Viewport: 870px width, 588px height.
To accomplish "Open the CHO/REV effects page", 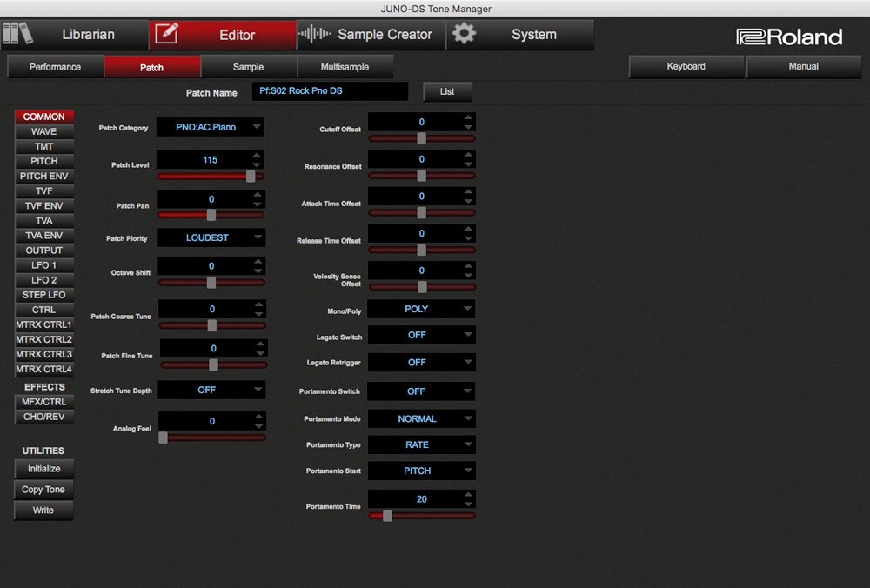I will [x=43, y=417].
